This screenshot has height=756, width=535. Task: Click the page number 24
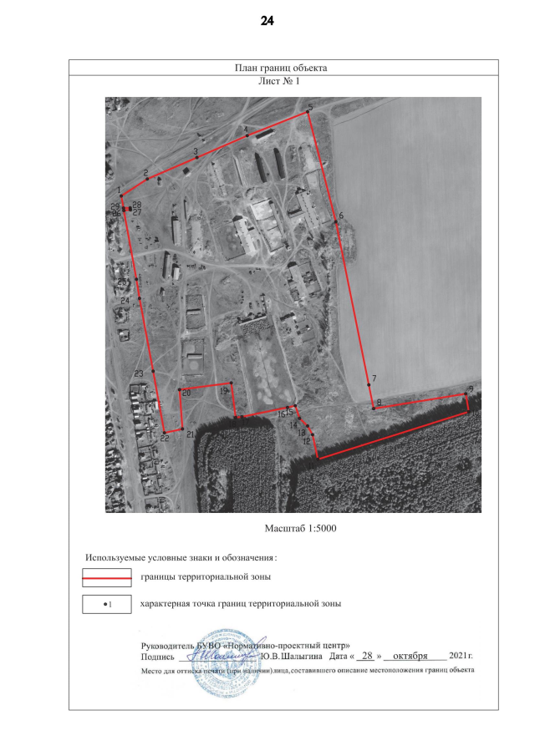(267, 22)
